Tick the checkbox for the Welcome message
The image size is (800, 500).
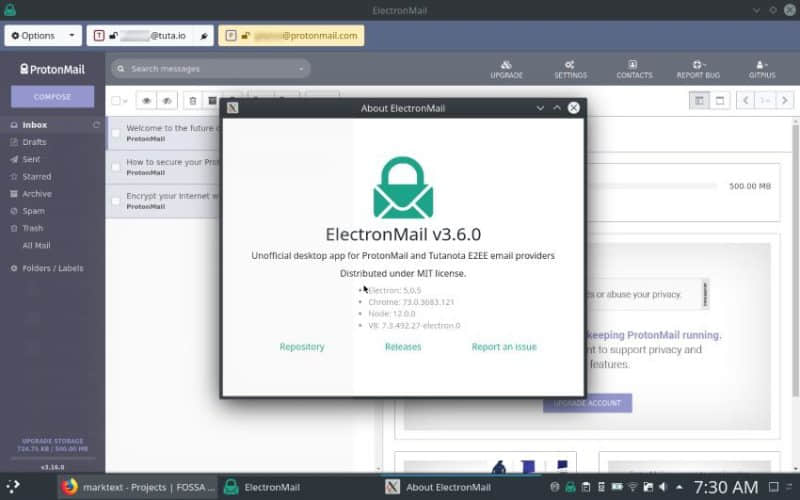point(116,133)
